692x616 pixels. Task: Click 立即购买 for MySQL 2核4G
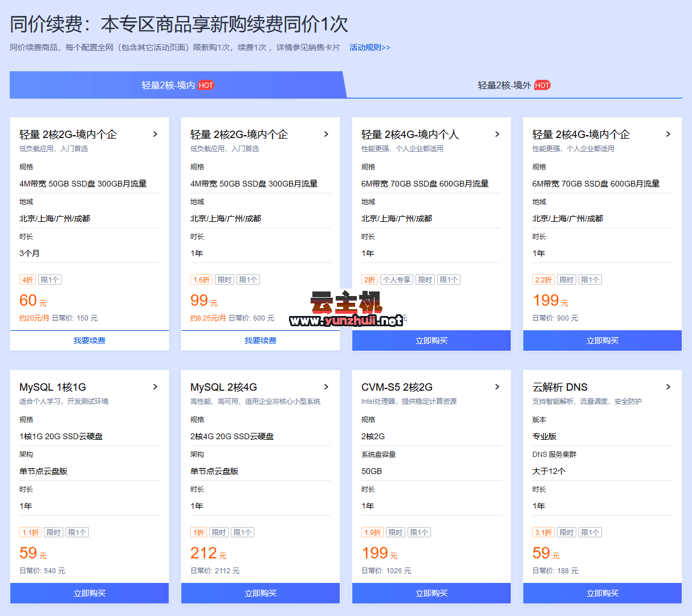[260, 593]
